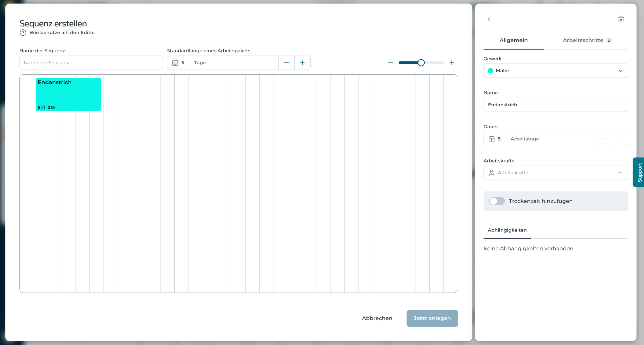The image size is (644, 345).
Task: Decrease the standard work package length in Tage
Action: tap(286, 62)
